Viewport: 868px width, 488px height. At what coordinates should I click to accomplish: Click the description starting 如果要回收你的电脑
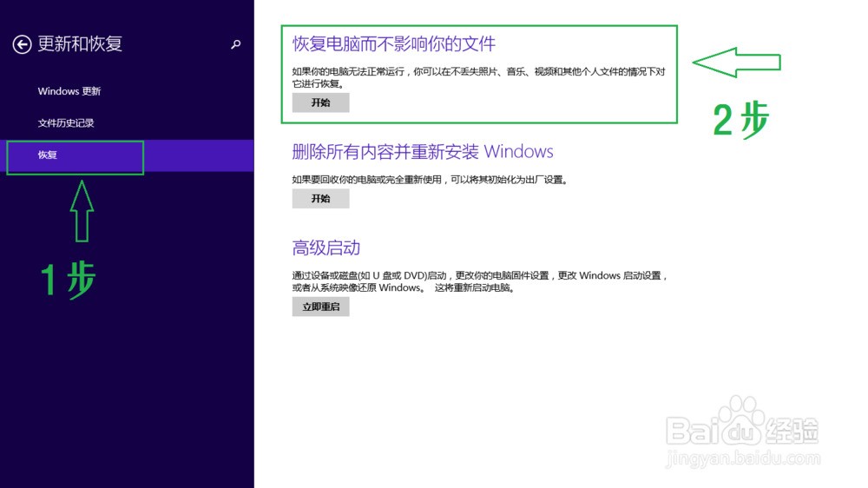(431, 180)
